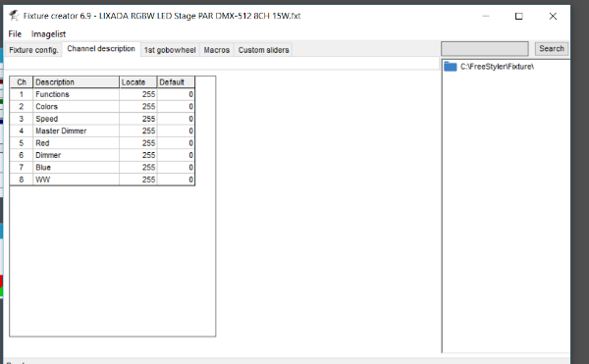This screenshot has width=589, height=364.
Task: Click the Description column header
Action: coord(76,82)
